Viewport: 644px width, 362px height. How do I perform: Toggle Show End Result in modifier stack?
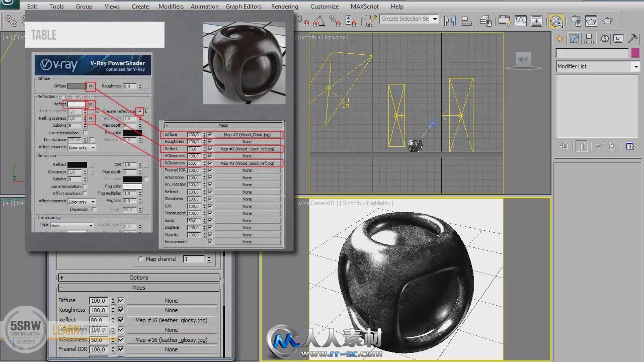(x=582, y=146)
